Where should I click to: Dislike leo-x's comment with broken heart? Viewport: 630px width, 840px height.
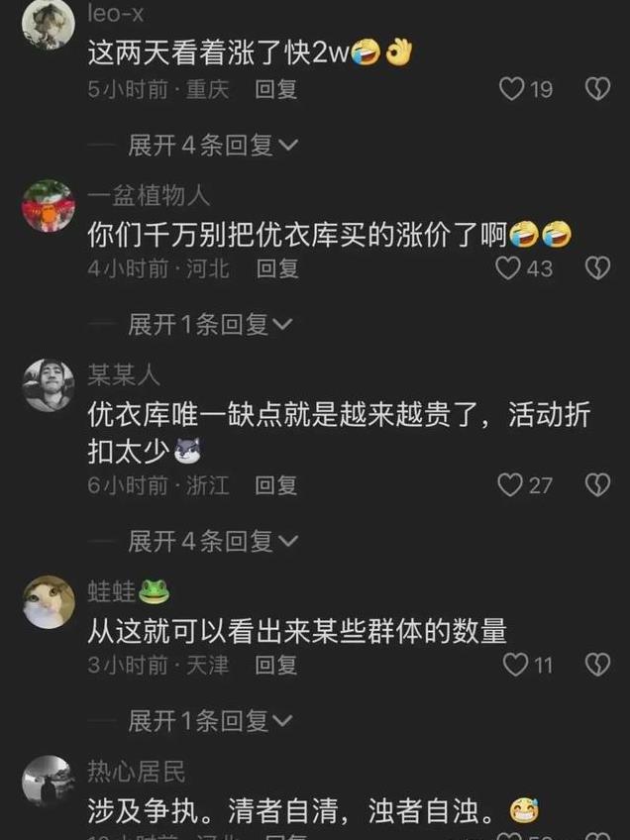point(597,89)
